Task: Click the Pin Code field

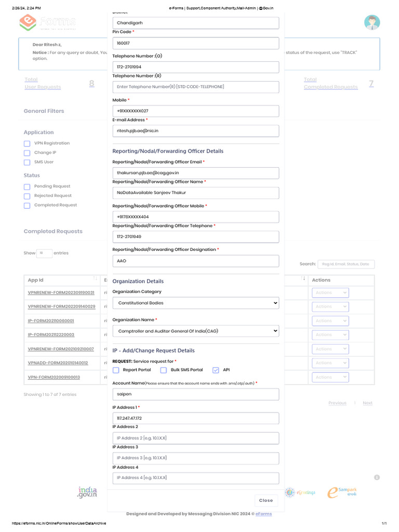Action: coord(196,44)
